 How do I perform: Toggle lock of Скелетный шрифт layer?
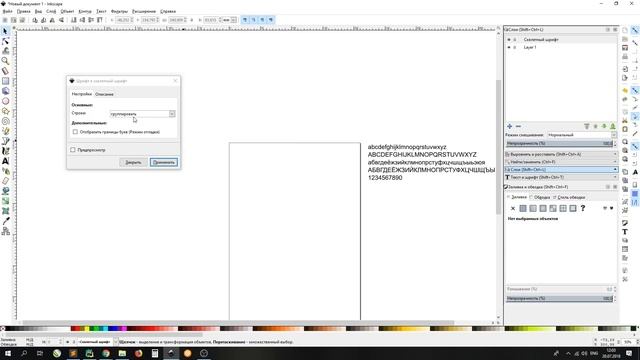point(515,40)
